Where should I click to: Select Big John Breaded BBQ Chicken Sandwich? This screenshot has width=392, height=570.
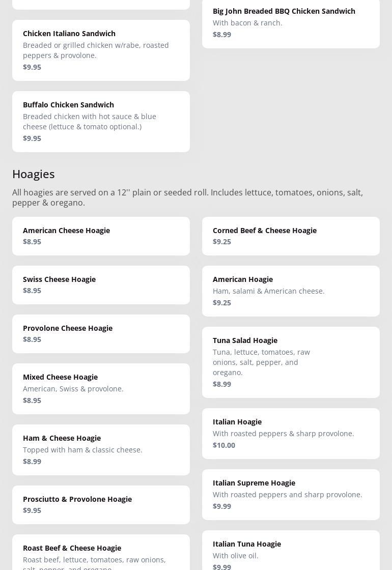290,23
